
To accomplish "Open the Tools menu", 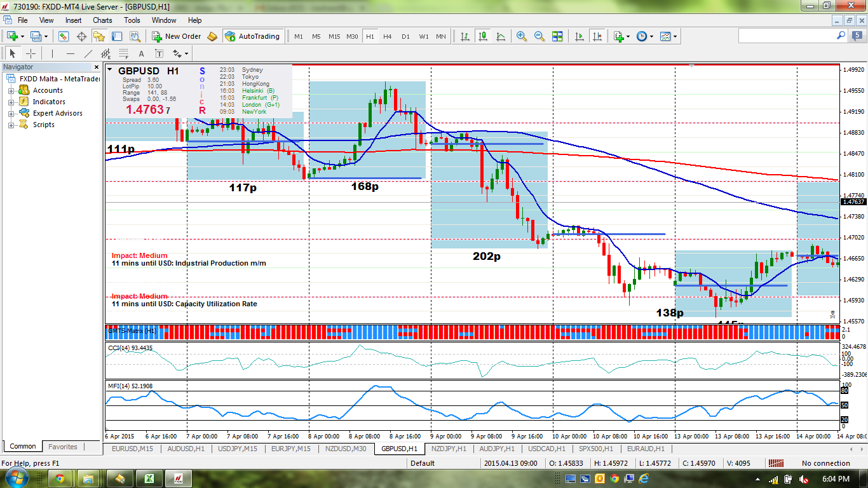I will (x=132, y=20).
